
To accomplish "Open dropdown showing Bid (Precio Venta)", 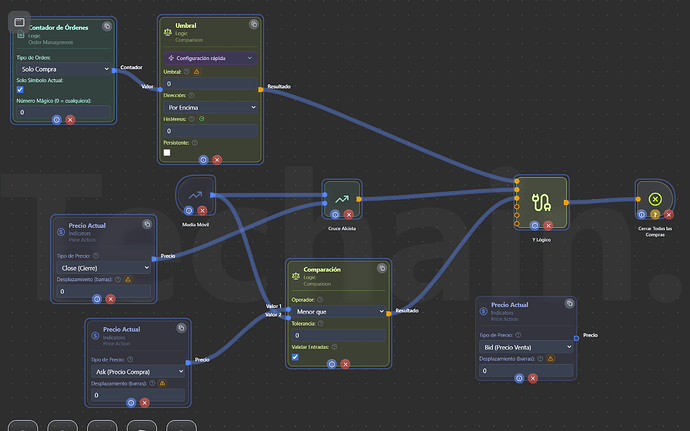I will point(525,346).
